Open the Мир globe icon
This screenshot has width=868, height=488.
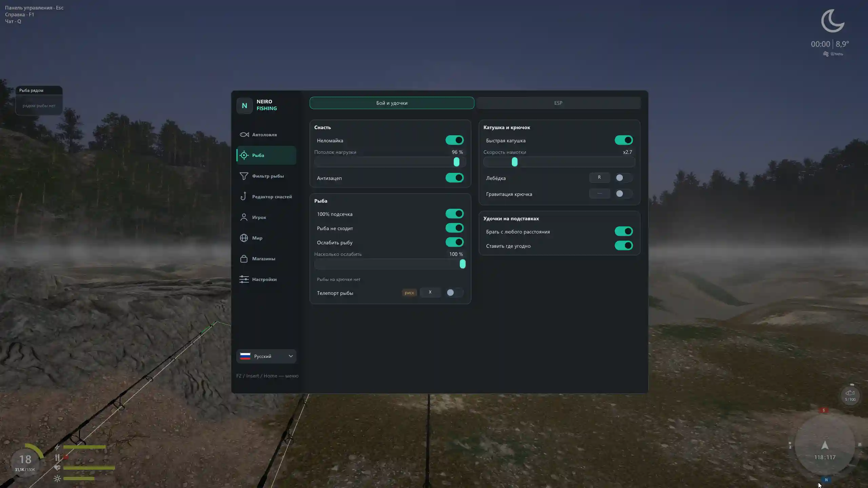244,238
